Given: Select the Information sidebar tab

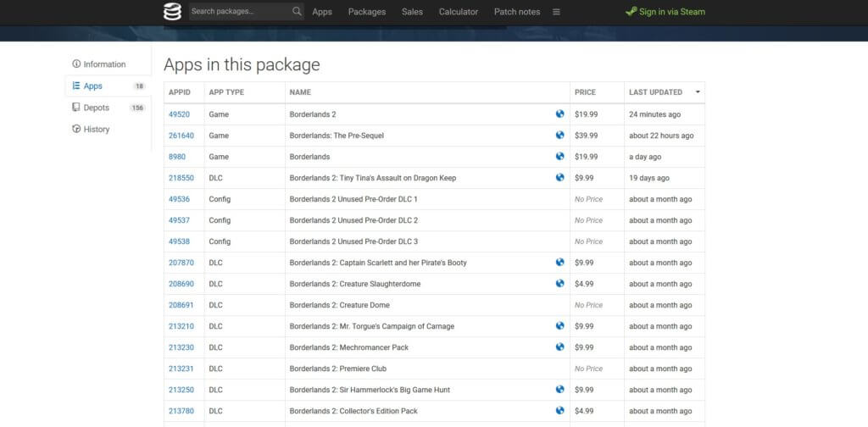Looking at the screenshot, I should coord(103,64).
